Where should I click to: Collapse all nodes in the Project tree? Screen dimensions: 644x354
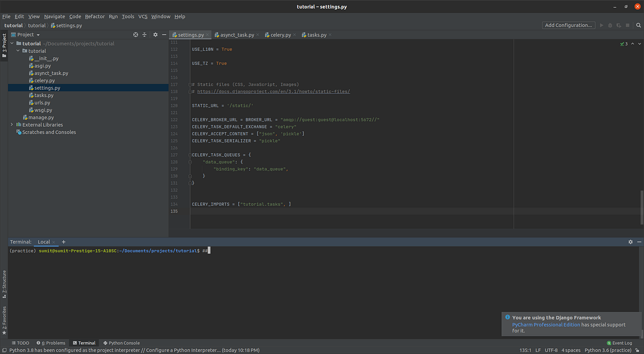click(x=145, y=34)
